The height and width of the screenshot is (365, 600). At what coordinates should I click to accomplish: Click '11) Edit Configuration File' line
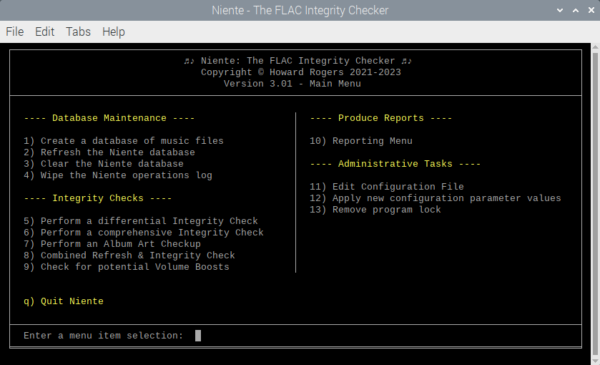tap(386, 187)
